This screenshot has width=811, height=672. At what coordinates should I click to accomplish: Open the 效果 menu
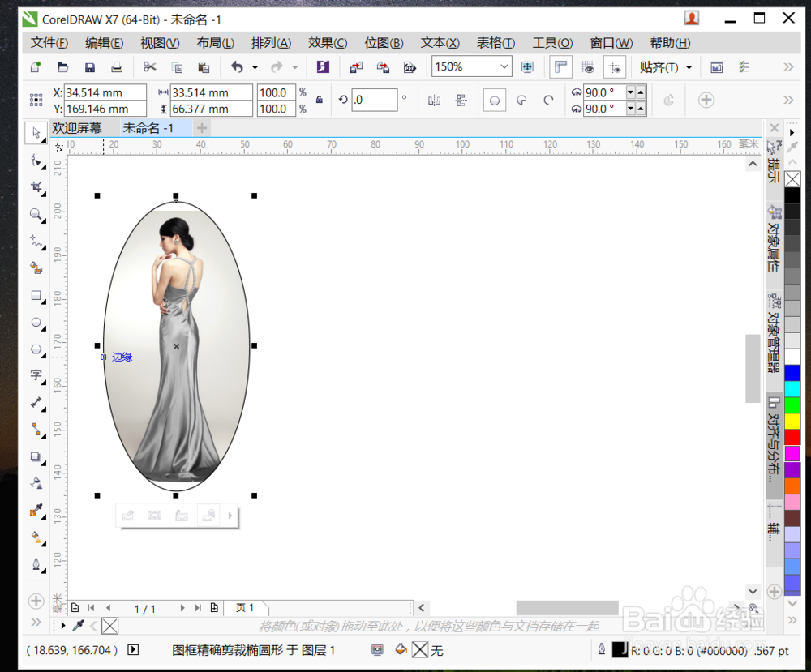tap(327, 43)
